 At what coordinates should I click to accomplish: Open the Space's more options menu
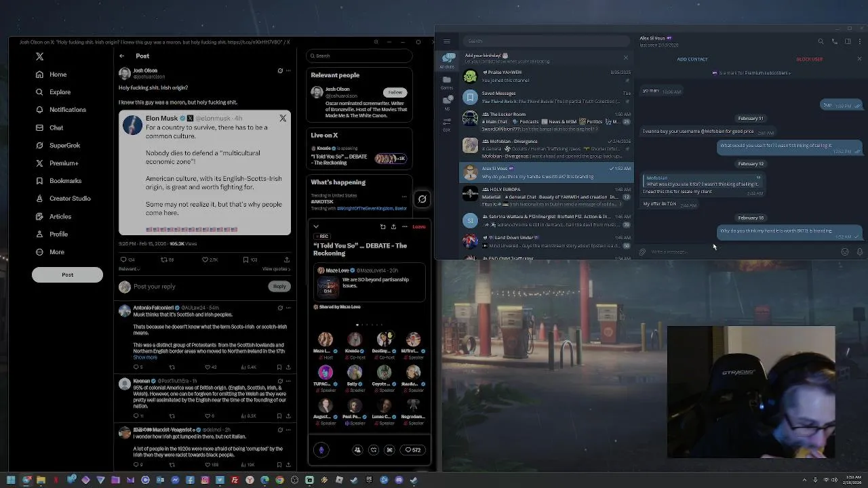[x=405, y=226]
